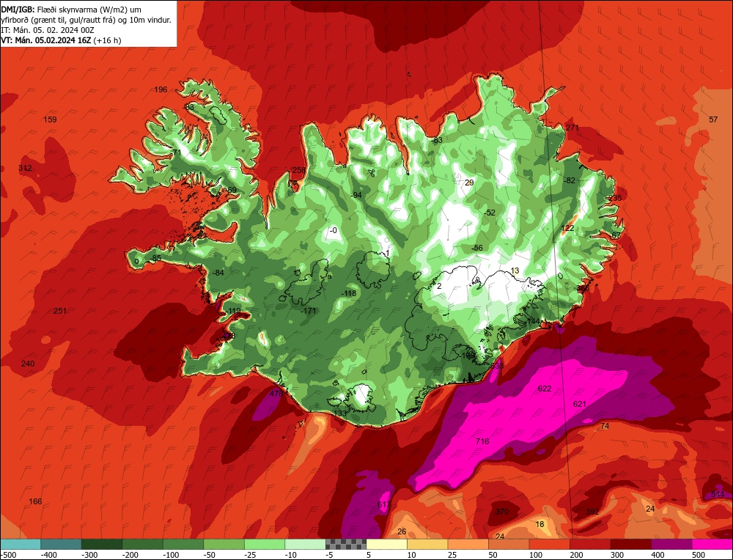Image resolution: width=733 pixels, height=560 pixels.
Task: Click the cyan -500 legend swatch
Action: 21,544
